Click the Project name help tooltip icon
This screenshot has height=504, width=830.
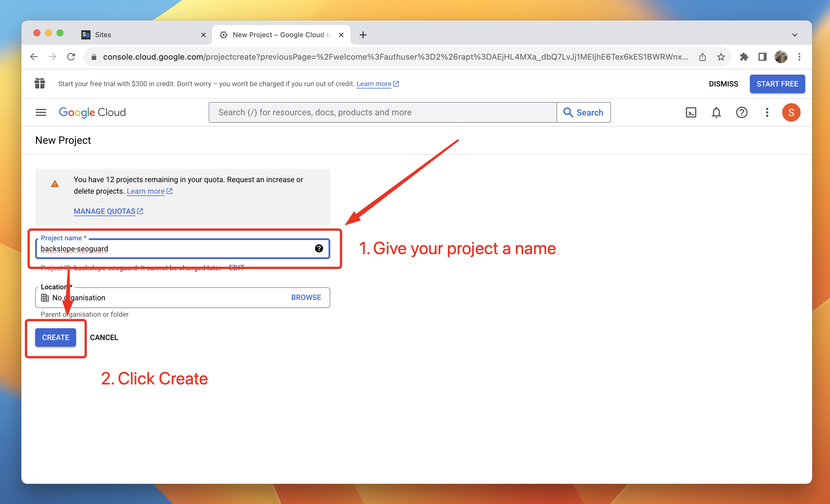319,248
